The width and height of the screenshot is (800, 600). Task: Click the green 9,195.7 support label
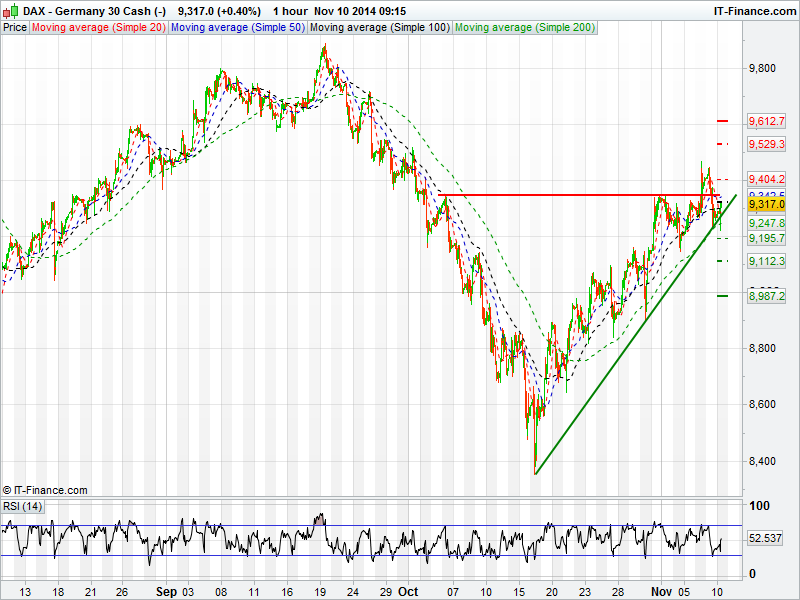pos(767,238)
